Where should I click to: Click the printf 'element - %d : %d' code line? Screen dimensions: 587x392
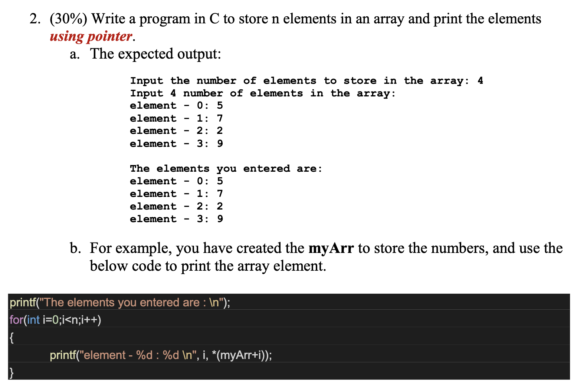(161, 355)
